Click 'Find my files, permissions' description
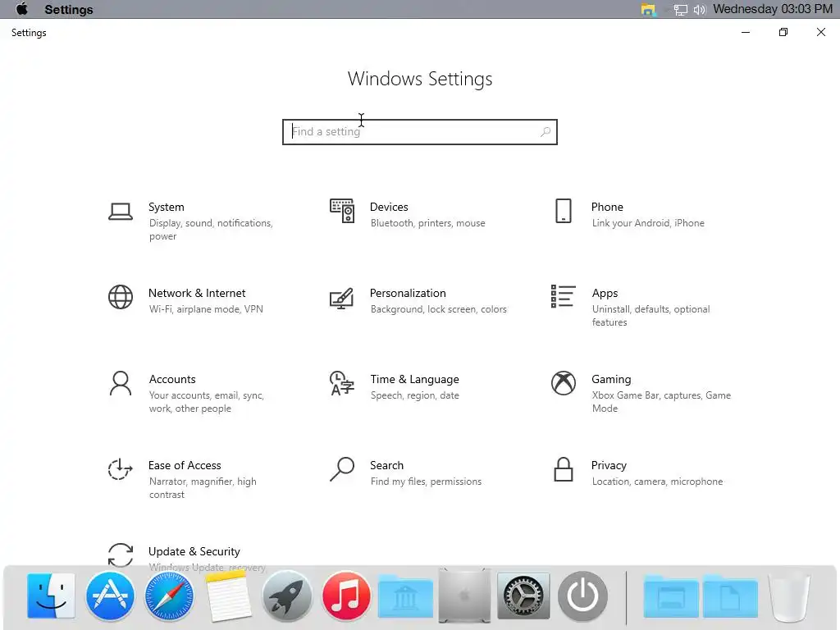This screenshot has width=840, height=630. [x=426, y=482]
